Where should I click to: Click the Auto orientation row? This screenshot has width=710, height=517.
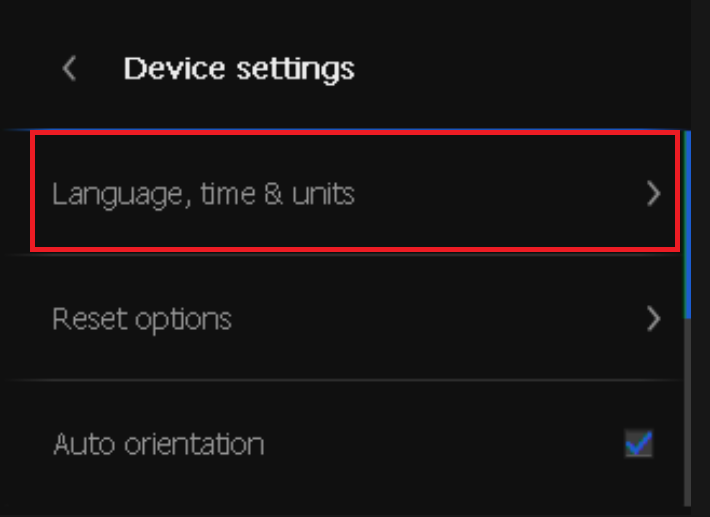(x=340, y=443)
